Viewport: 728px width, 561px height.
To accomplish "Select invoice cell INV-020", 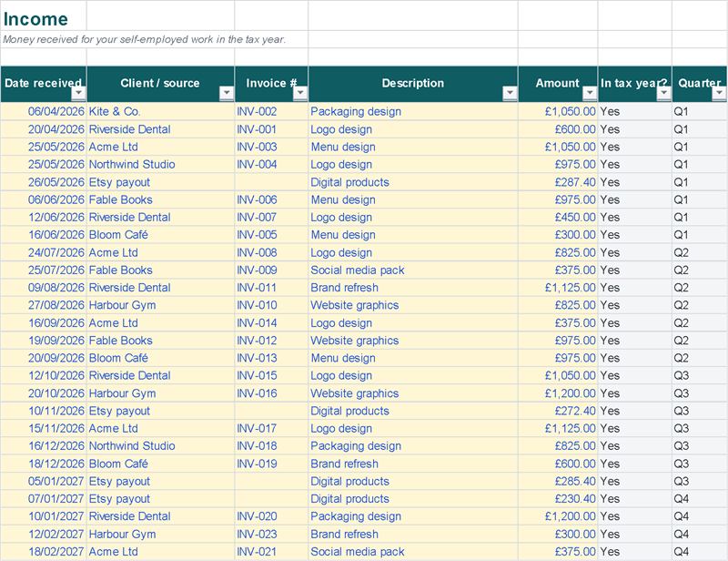I will [271, 516].
